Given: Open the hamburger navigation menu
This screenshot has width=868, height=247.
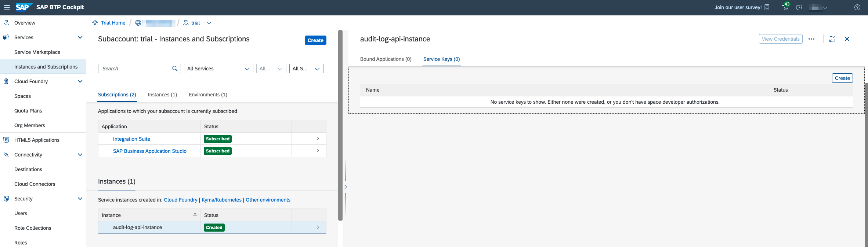Looking at the screenshot, I should (x=7, y=7).
